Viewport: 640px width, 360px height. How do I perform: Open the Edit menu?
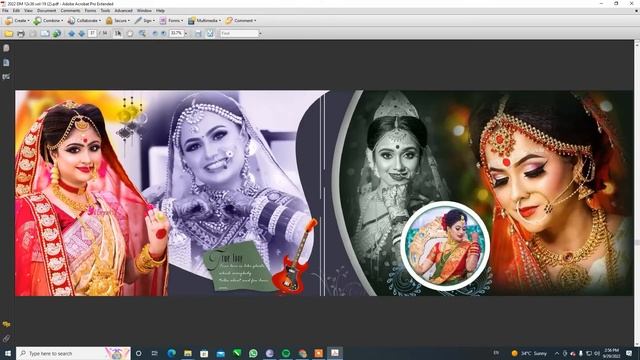pyautogui.click(x=16, y=11)
